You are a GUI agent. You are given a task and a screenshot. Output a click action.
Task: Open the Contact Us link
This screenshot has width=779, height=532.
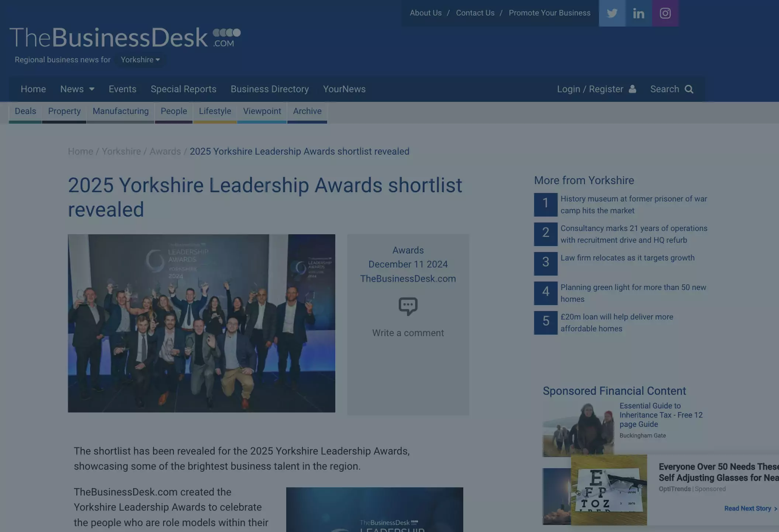pos(475,13)
